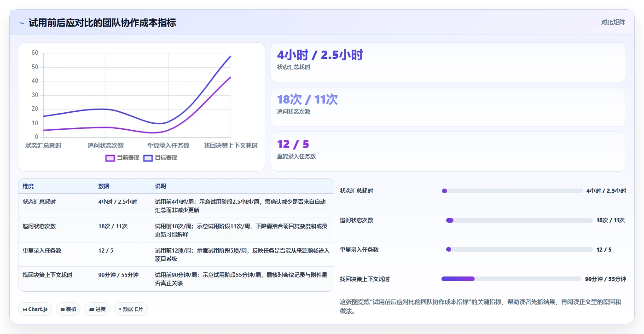The width and height of the screenshot is (644, 334).
Task: Click the 维度 column header
Action: [x=28, y=186]
